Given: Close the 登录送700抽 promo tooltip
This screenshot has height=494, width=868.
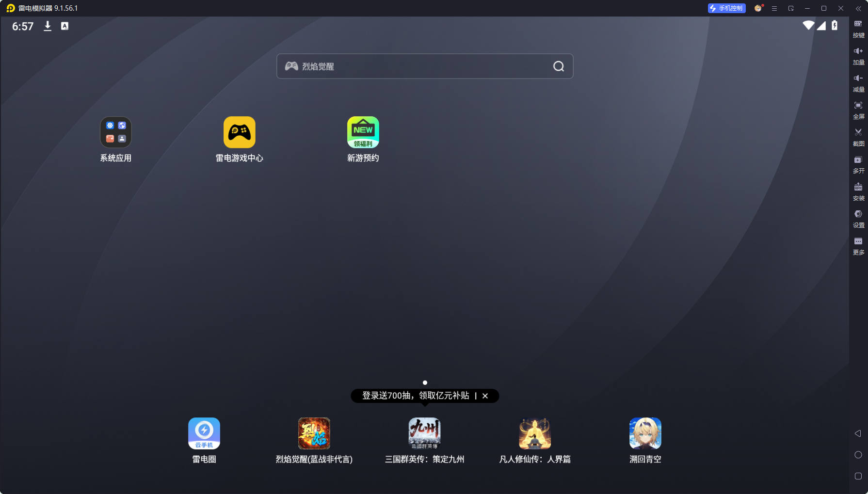Looking at the screenshot, I should (x=485, y=396).
